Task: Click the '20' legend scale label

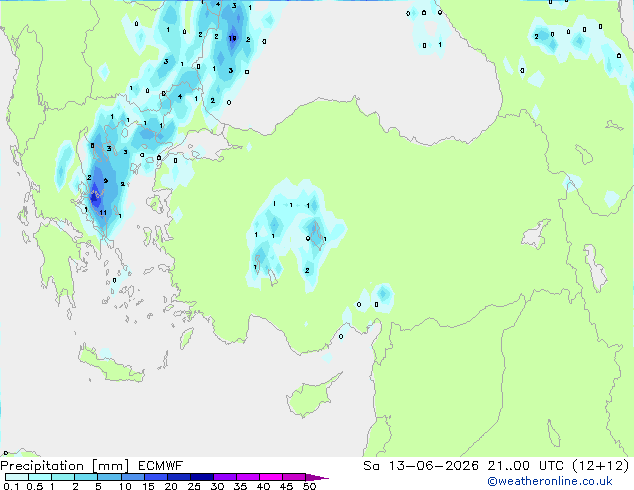Action: (x=171, y=486)
